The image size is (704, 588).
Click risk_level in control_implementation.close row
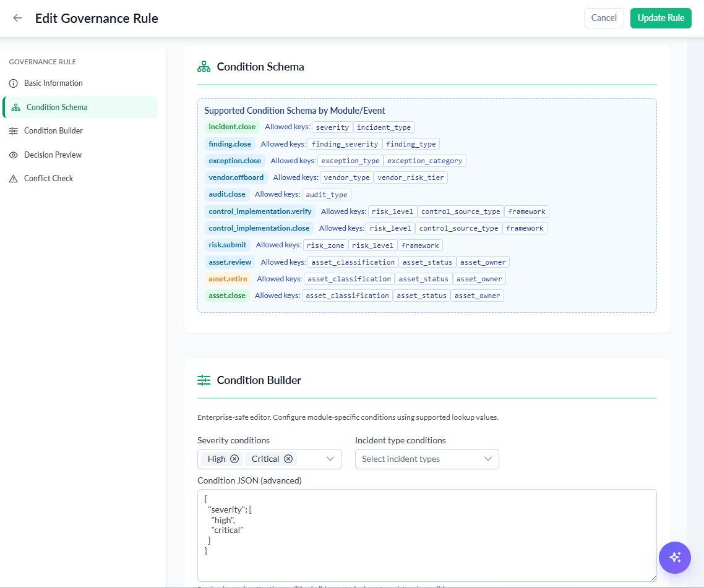390,229
